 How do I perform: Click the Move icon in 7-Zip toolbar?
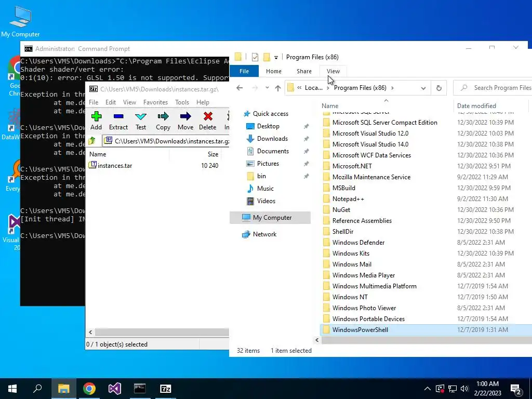click(x=185, y=121)
